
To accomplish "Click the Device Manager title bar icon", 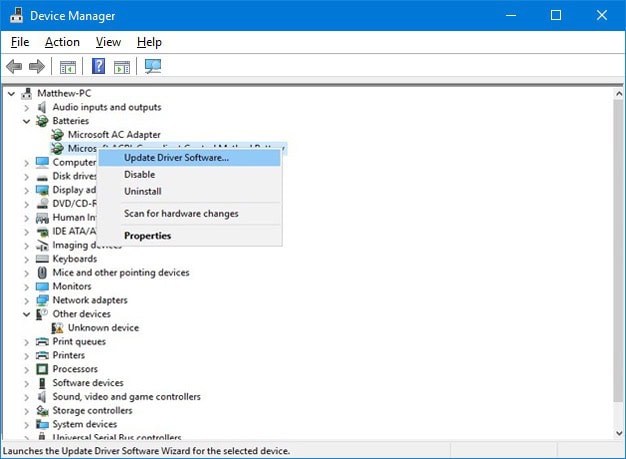I will (x=16, y=15).
